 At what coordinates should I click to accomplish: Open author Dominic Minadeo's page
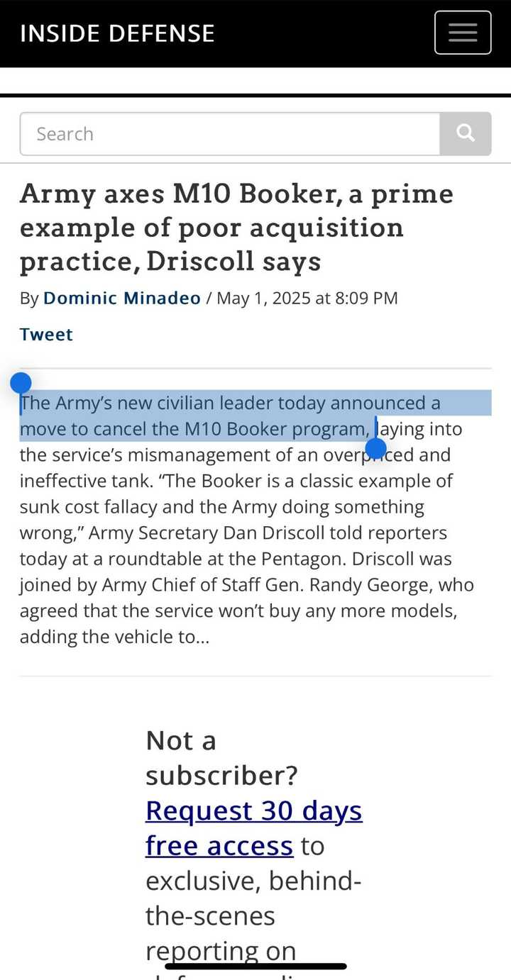pyautogui.click(x=122, y=298)
